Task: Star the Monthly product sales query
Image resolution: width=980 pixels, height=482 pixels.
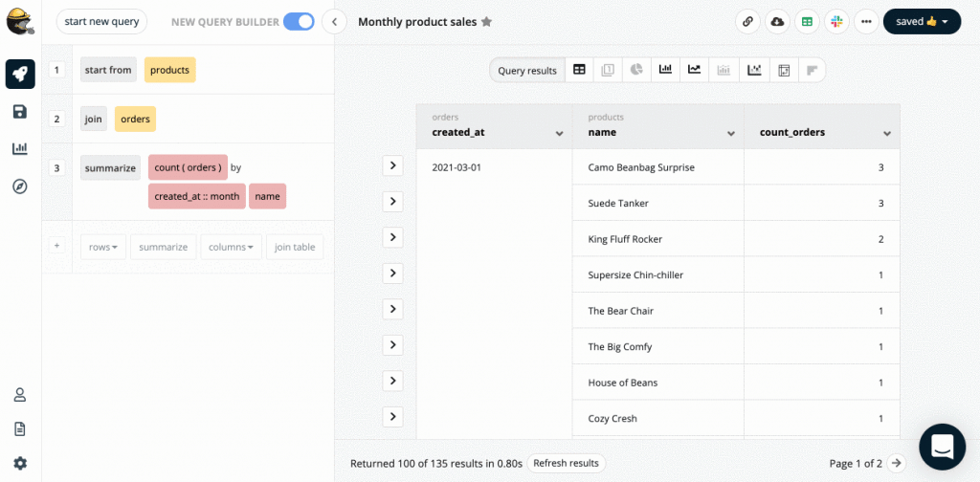Action: point(486,22)
